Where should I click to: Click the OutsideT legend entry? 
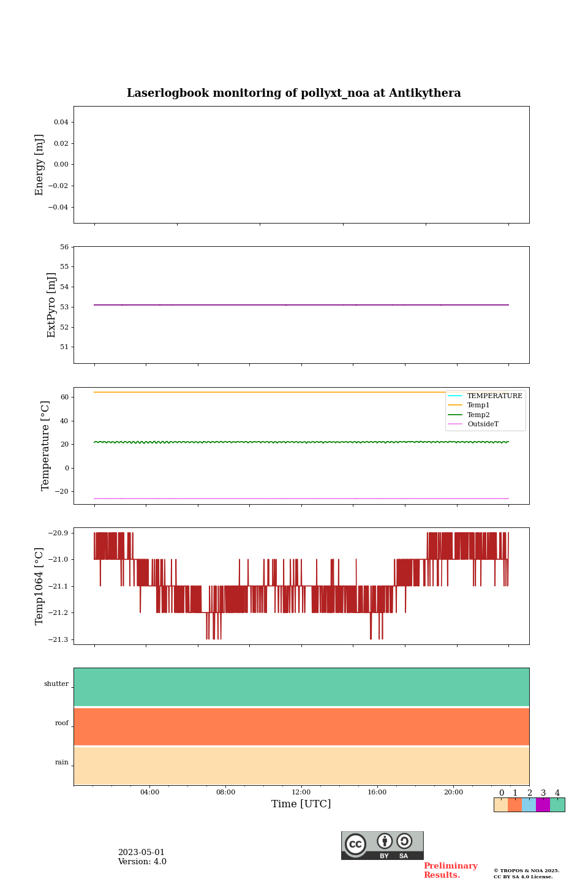point(473,424)
